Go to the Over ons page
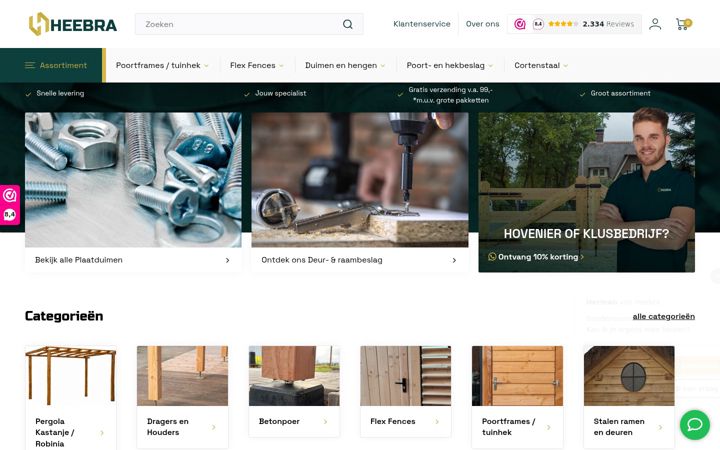 (482, 24)
